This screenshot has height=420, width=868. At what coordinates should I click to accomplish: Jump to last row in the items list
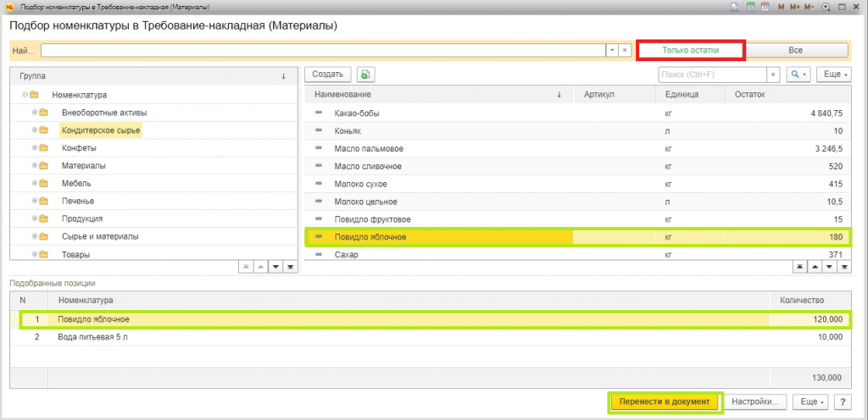[x=844, y=267]
